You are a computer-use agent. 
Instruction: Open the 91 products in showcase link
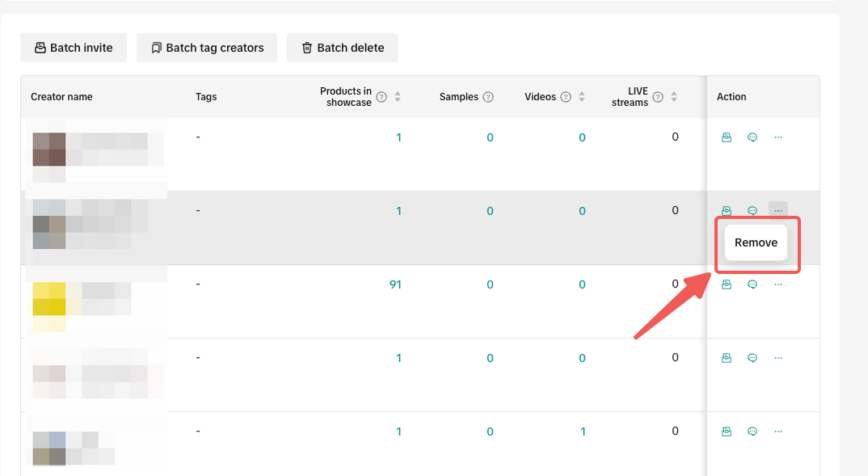click(x=395, y=284)
